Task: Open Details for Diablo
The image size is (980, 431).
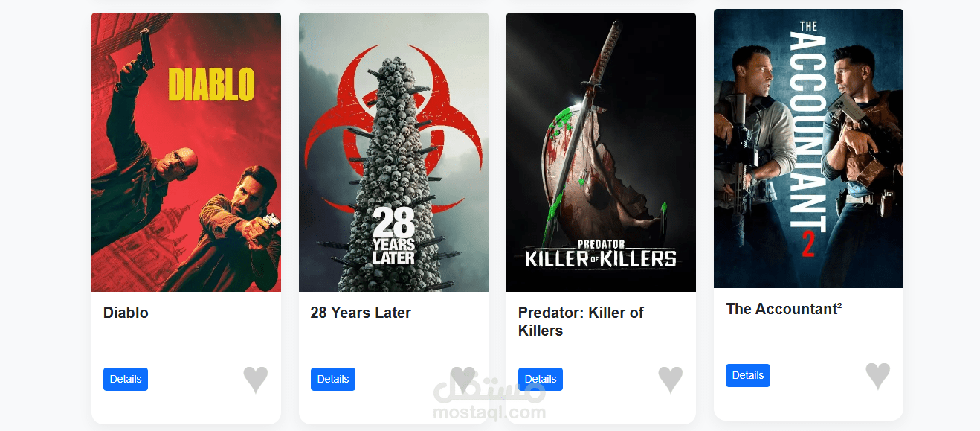Action: 126,379
